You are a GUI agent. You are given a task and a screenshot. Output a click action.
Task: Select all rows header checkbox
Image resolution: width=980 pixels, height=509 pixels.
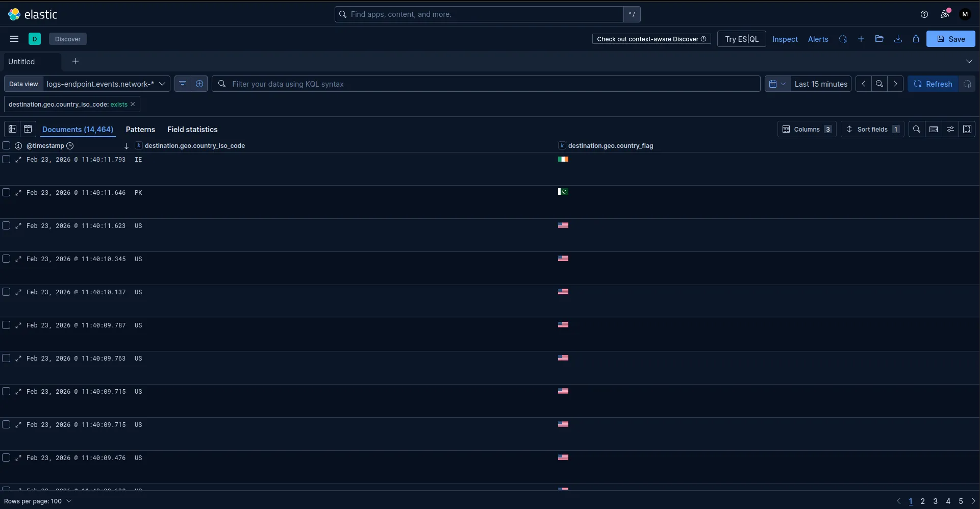pyautogui.click(x=6, y=145)
